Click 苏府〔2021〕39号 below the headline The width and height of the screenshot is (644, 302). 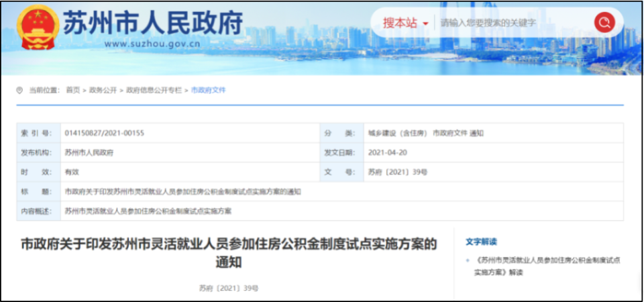click(229, 289)
